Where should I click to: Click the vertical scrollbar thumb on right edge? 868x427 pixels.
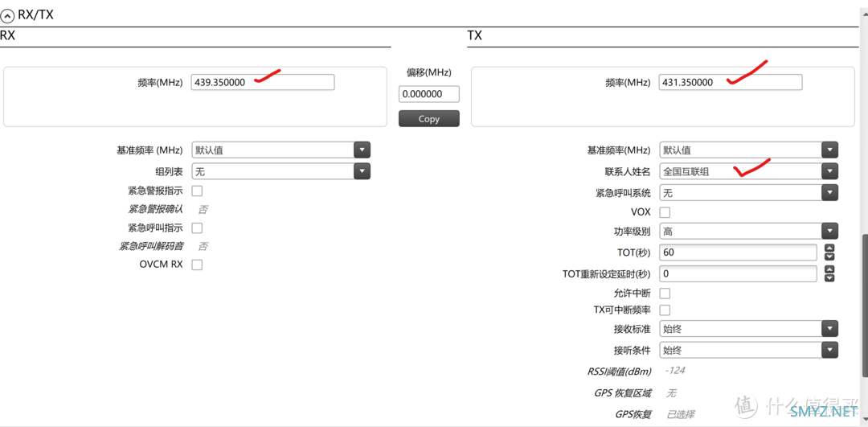(865, 307)
